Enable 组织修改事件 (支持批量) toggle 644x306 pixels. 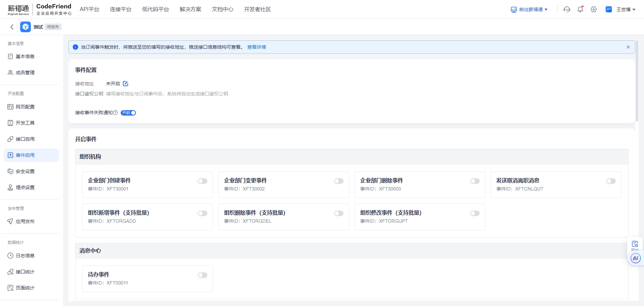(475, 213)
